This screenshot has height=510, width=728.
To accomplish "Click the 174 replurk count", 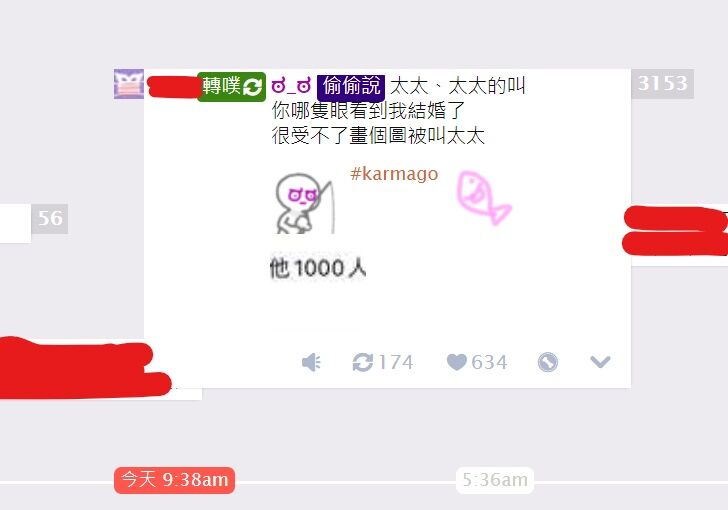I will (396, 362).
